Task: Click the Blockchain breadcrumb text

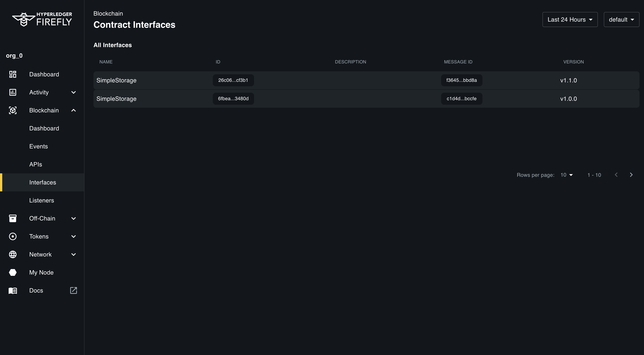Action: pyautogui.click(x=108, y=14)
